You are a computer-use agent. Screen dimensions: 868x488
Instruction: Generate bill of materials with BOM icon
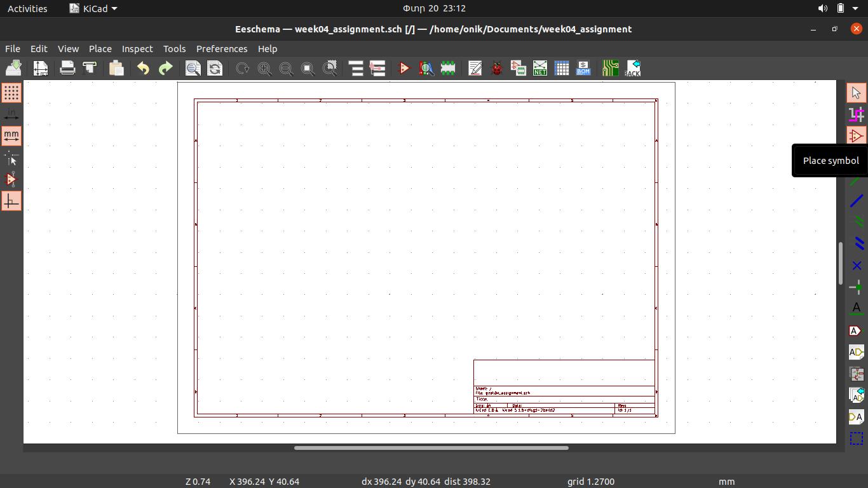click(x=583, y=68)
